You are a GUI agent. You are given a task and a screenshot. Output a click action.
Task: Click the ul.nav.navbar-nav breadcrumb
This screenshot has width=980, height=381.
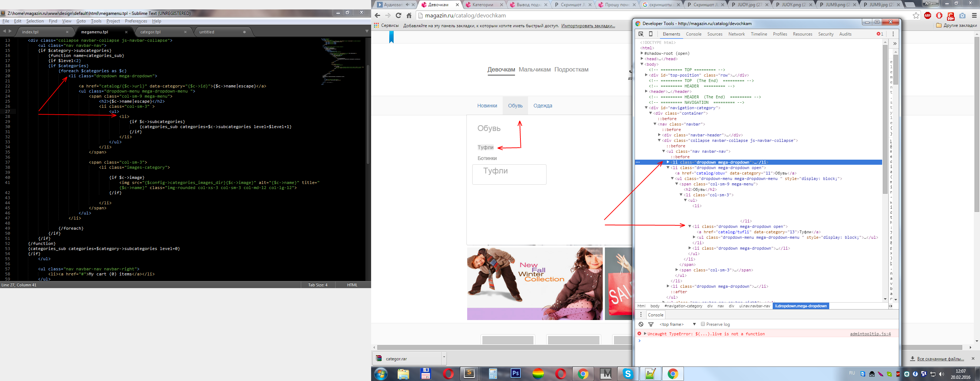coord(755,306)
